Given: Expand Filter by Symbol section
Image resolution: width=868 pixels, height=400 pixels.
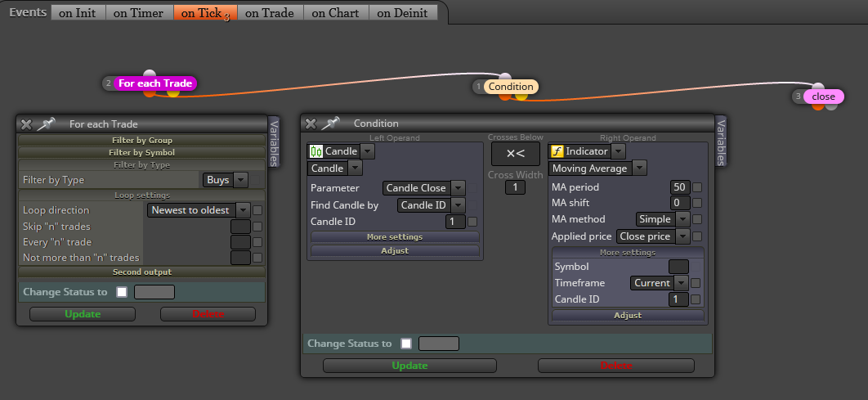Looking at the screenshot, I should [141, 152].
